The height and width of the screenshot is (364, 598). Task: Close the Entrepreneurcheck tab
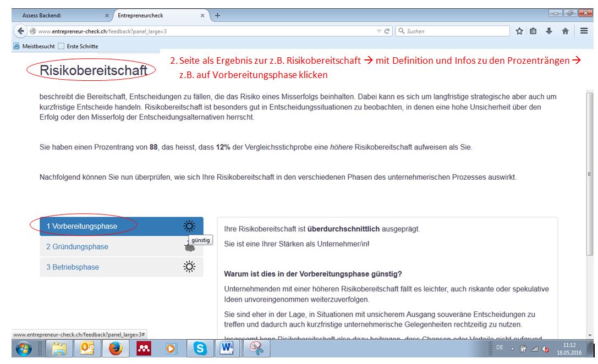click(x=202, y=15)
